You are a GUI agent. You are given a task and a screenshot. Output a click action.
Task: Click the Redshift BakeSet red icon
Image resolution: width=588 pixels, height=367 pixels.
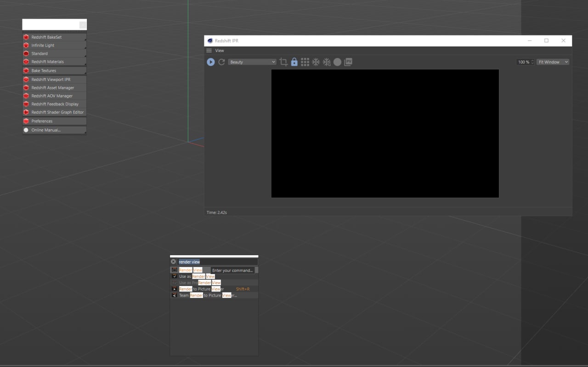point(26,37)
